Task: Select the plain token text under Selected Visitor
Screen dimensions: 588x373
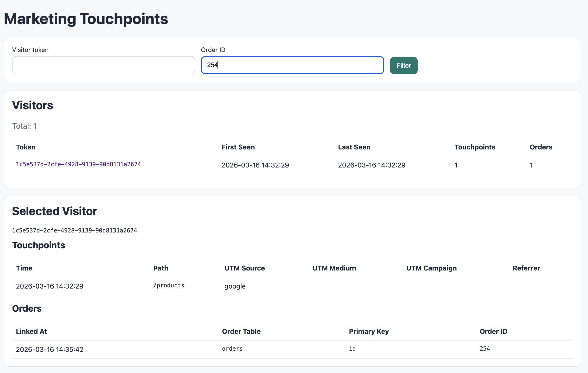Action: (75, 230)
